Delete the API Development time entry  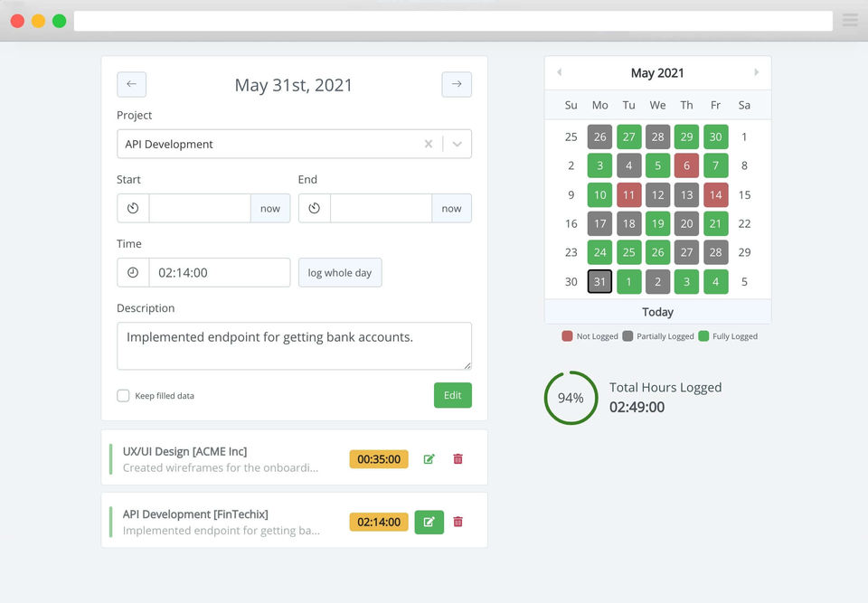pos(458,522)
